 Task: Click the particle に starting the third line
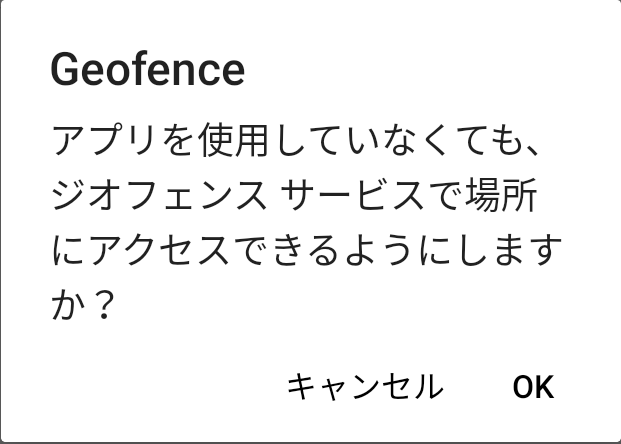point(67,251)
